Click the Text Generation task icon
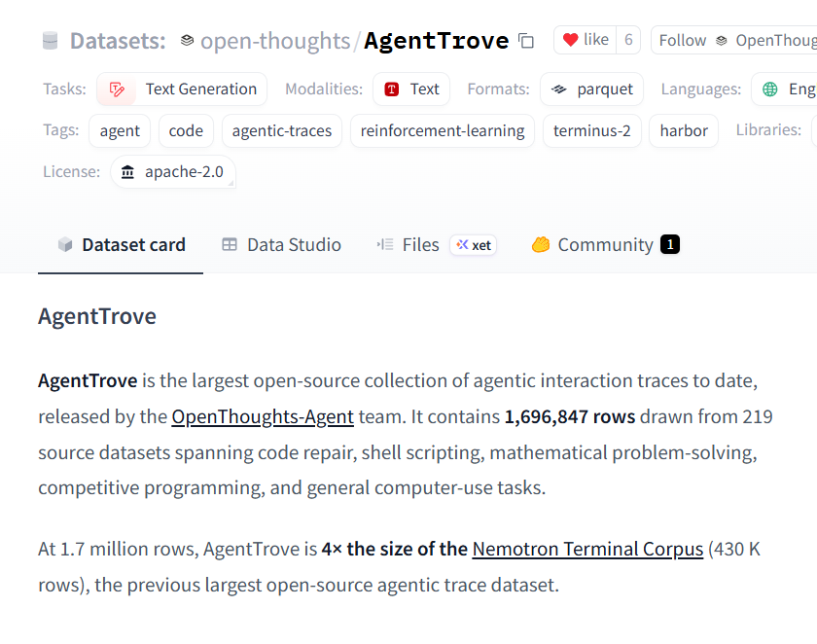 click(117, 89)
